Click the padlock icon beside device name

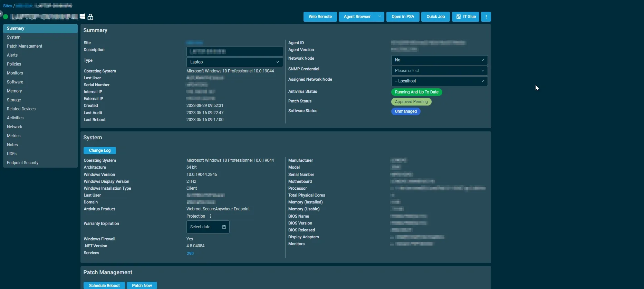tap(90, 17)
